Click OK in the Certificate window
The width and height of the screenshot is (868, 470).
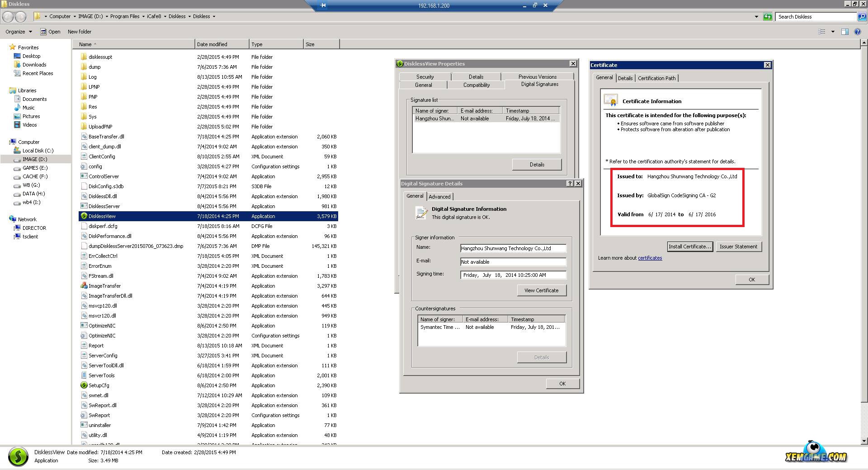point(752,280)
